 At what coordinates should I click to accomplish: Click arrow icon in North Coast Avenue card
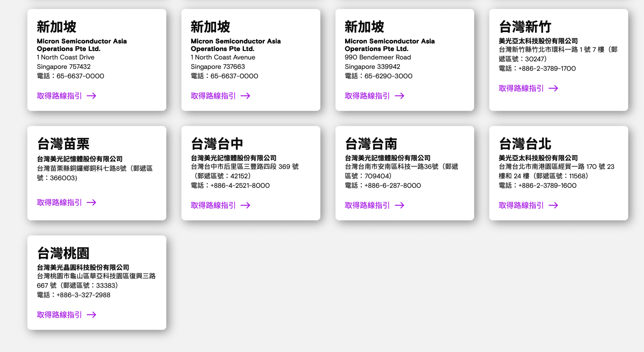click(x=246, y=96)
